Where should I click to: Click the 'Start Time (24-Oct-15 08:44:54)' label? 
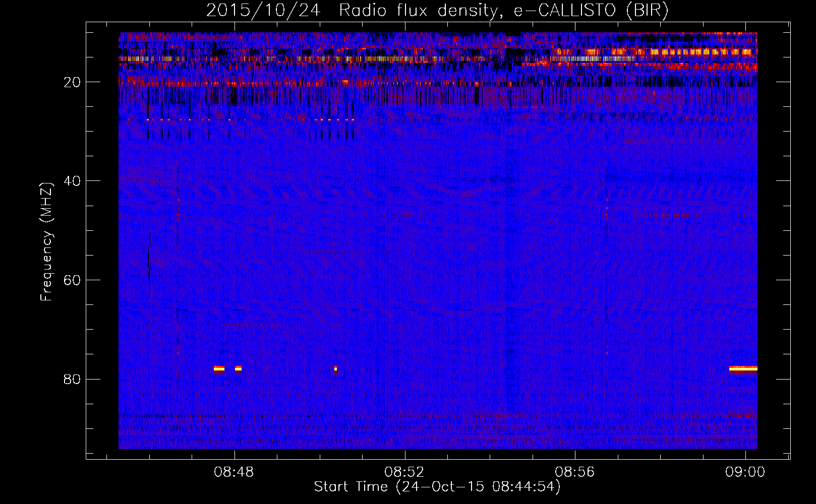click(437, 487)
